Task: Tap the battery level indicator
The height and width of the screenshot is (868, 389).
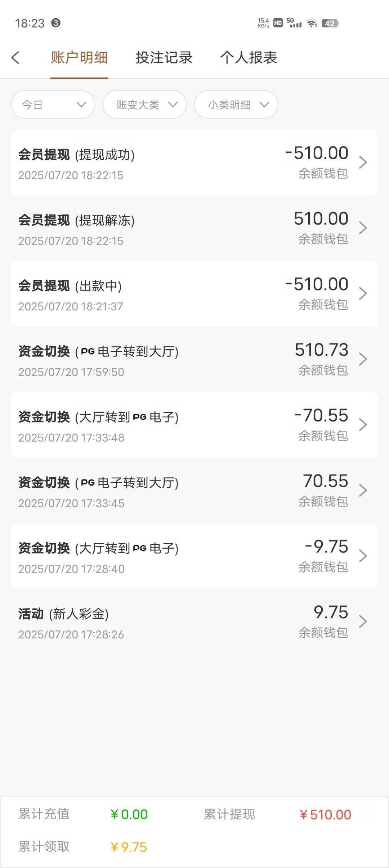Action: tap(330, 23)
